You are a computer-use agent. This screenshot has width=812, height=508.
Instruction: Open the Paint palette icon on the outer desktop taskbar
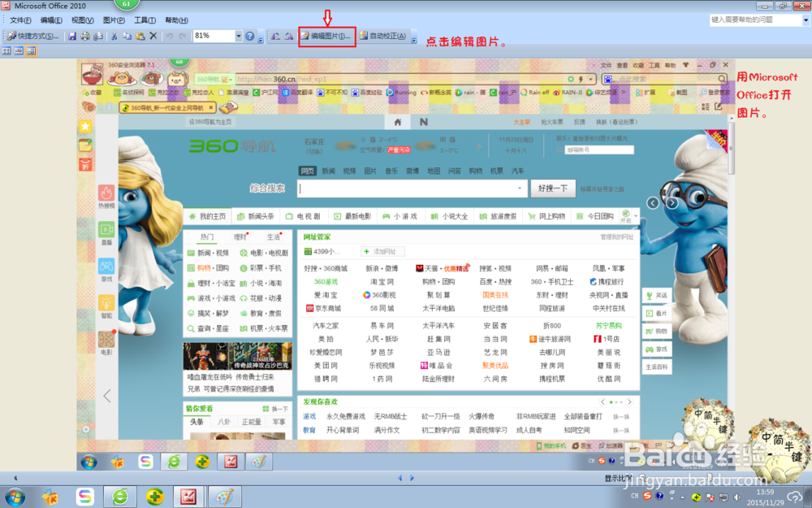point(225,497)
